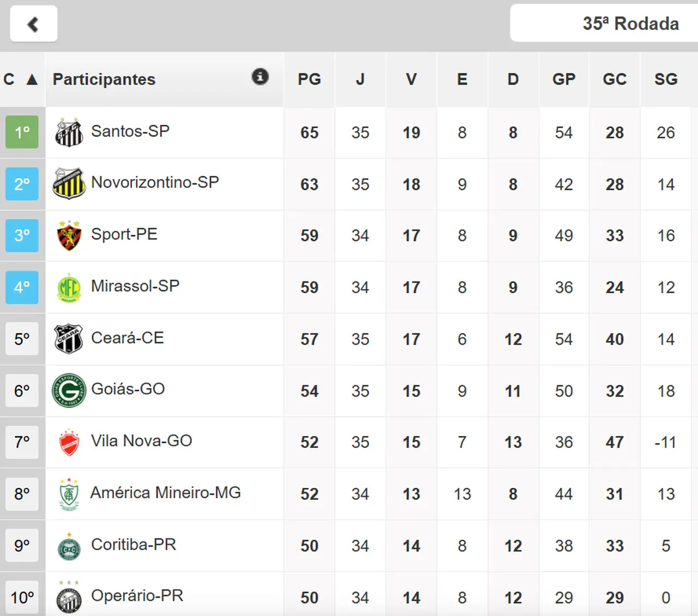Click the Participantes column header
Screen dimensions: 698x616
coord(104,80)
